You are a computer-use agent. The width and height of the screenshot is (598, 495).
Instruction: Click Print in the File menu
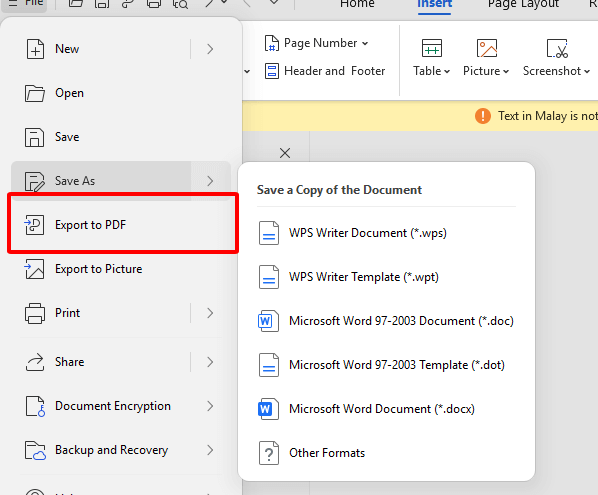pos(101,313)
